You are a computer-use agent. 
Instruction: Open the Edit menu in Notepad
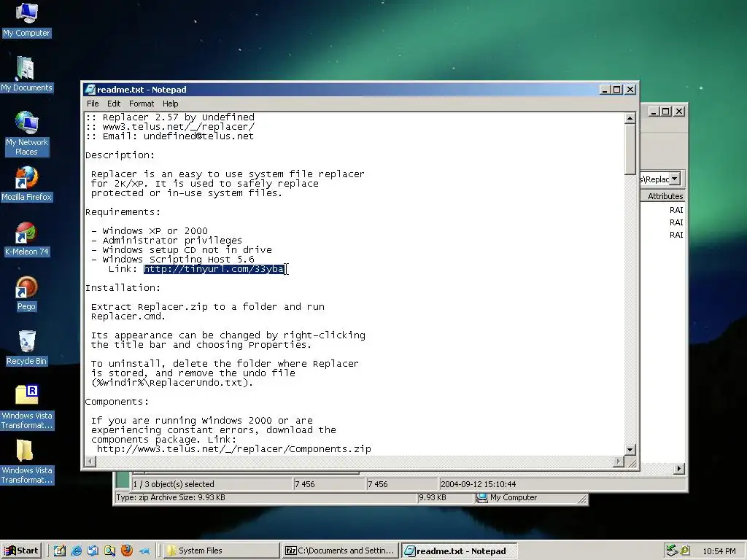tap(113, 104)
